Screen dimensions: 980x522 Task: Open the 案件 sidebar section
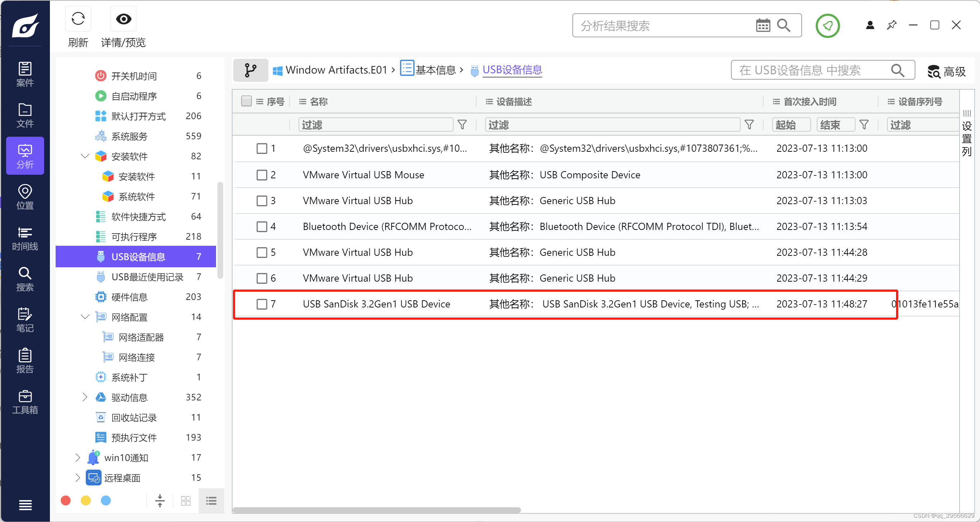tap(25, 74)
